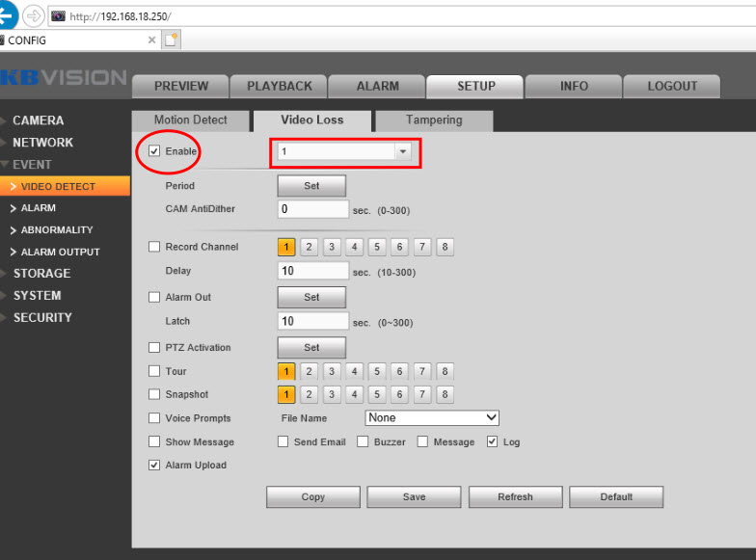Click the browser forward arrow button

34,16
